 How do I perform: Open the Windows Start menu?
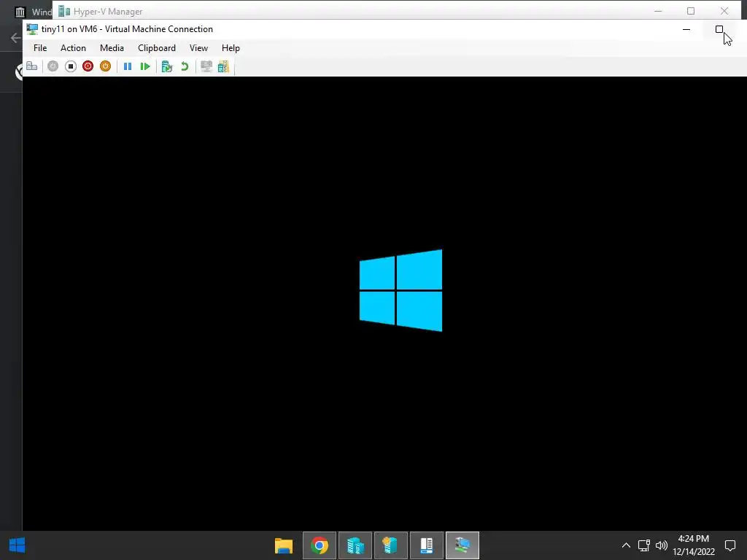tap(18, 545)
